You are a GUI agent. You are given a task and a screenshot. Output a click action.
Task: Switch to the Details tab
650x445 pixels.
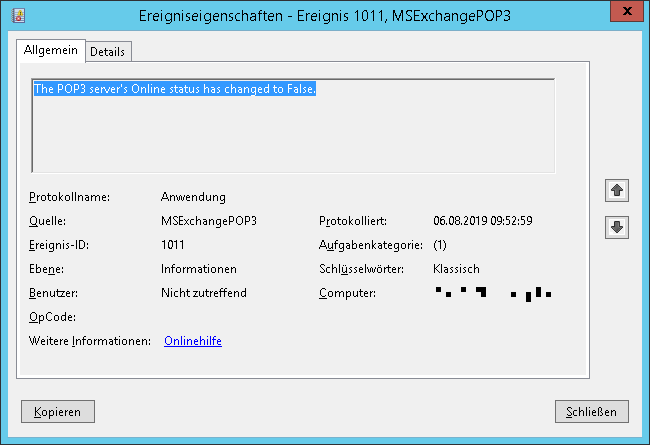tap(108, 51)
